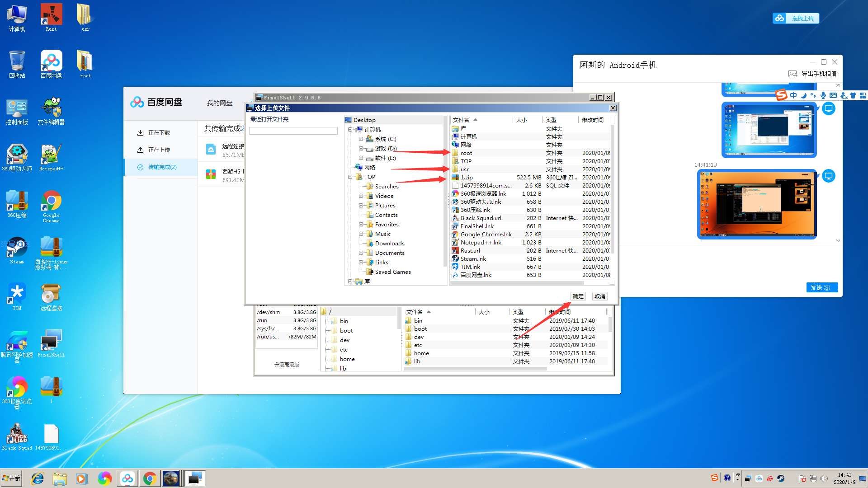This screenshot has width=868, height=488.
Task: Expand 软件 (E:) drive node
Action: coord(361,158)
